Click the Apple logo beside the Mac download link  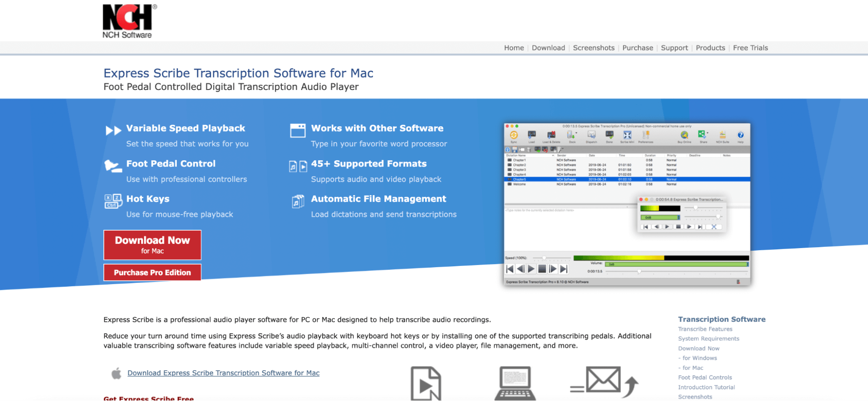pyautogui.click(x=116, y=373)
